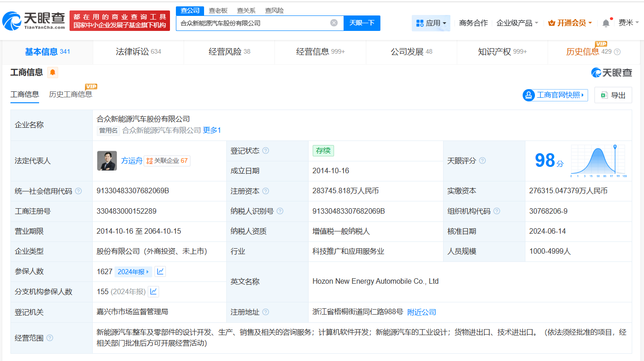Click the help icon on 历史信息 tab
This screenshot has height=361, width=644.
[x=617, y=52]
